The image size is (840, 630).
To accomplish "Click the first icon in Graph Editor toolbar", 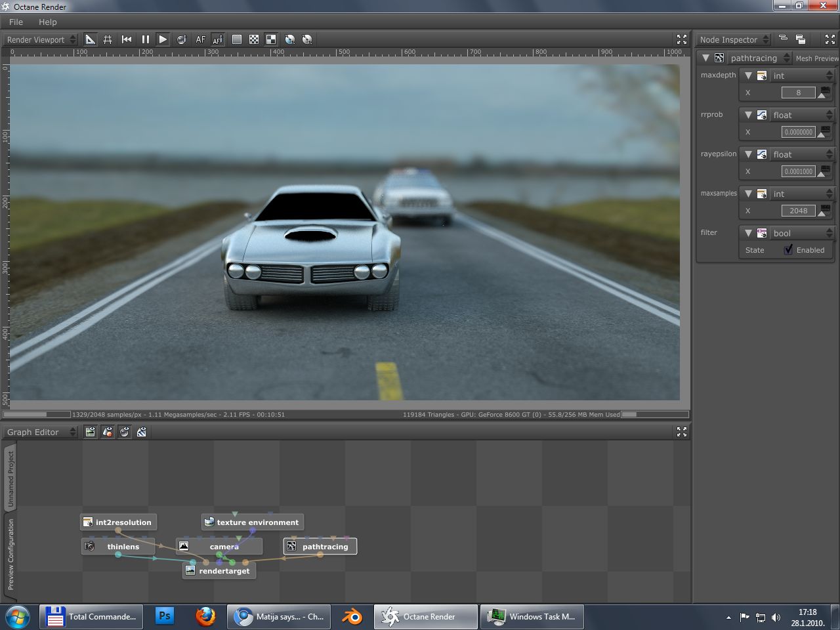I will click(91, 432).
